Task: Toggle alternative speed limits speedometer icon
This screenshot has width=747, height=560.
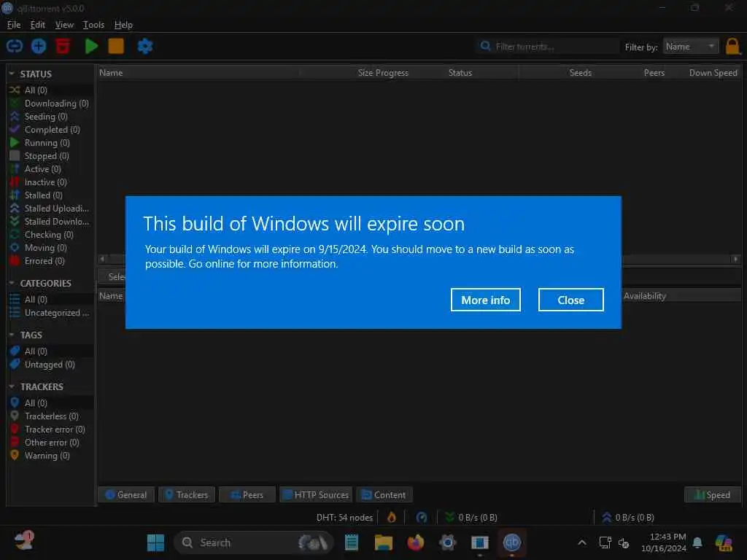Action: pyautogui.click(x=422, y=517)
